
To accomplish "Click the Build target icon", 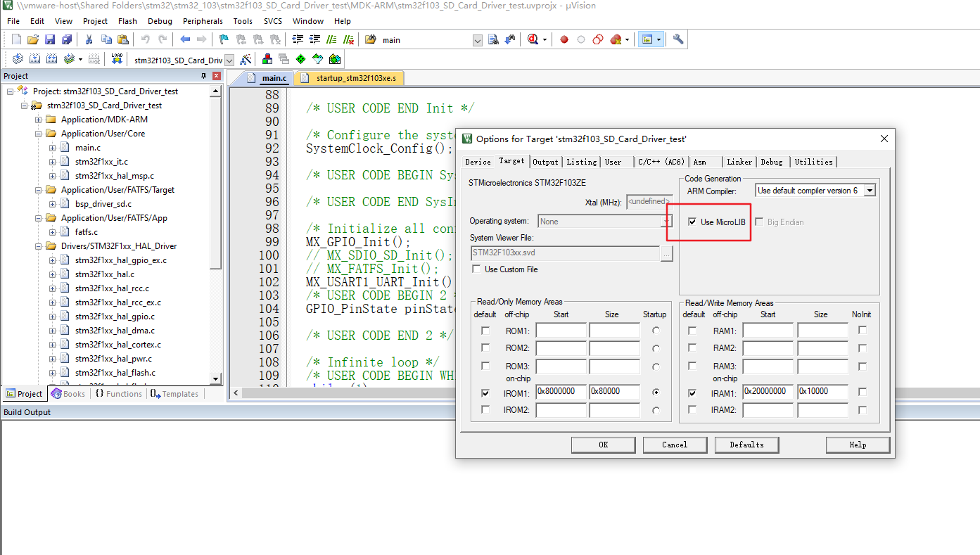I will (34, 59).
